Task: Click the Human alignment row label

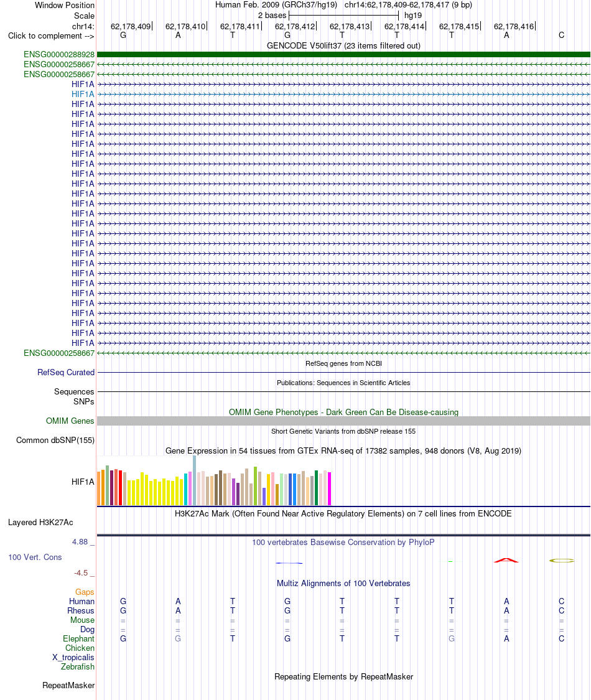Action: click(81, 601)
